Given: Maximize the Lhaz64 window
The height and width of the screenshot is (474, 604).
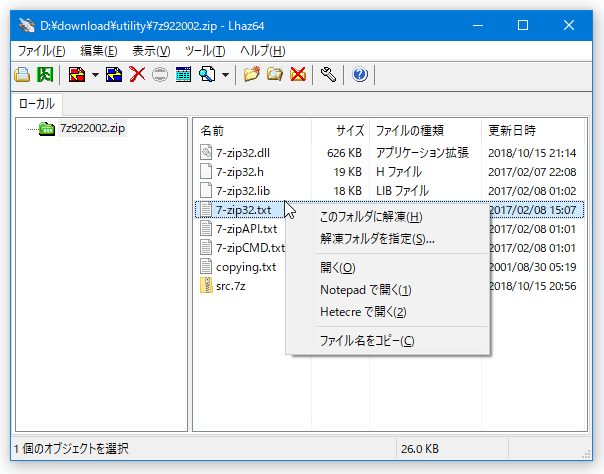Looking at the screenshot, I should click(523, 25).
